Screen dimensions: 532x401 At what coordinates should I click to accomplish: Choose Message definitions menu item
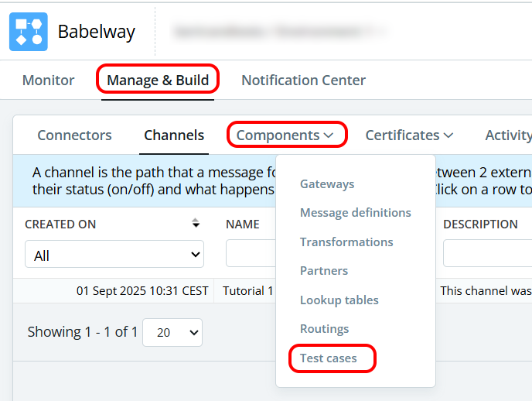point(356,213)
